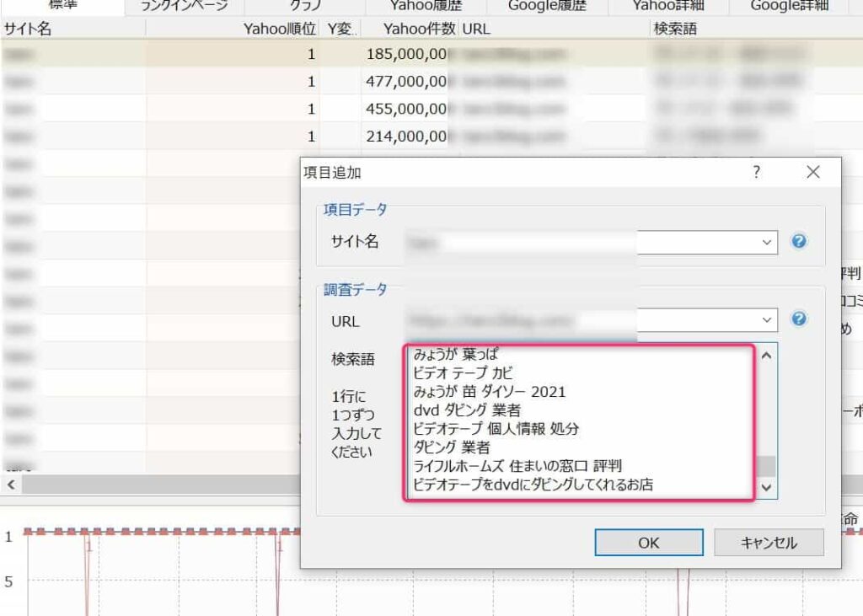Click the 検索語 box scrollbar thumb
Screen dimensions: 863x616
click(x=766, y=466)
